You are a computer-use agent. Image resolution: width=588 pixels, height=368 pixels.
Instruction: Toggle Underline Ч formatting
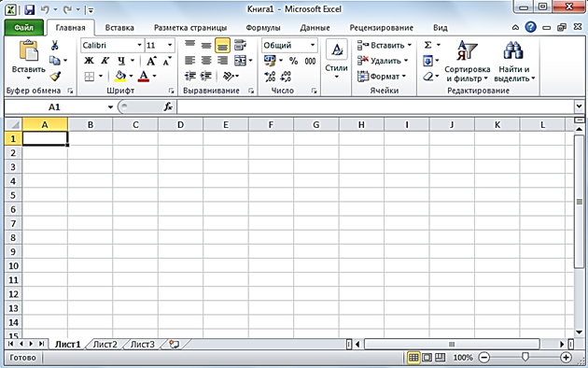tap(121, 61)
